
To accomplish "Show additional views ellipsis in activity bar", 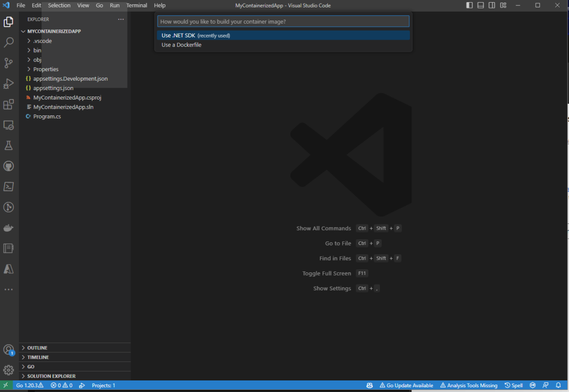I will click(8, 290).
